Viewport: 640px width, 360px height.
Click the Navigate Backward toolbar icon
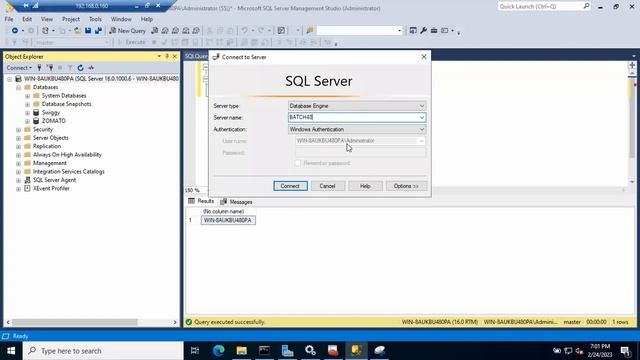[15, 31]
